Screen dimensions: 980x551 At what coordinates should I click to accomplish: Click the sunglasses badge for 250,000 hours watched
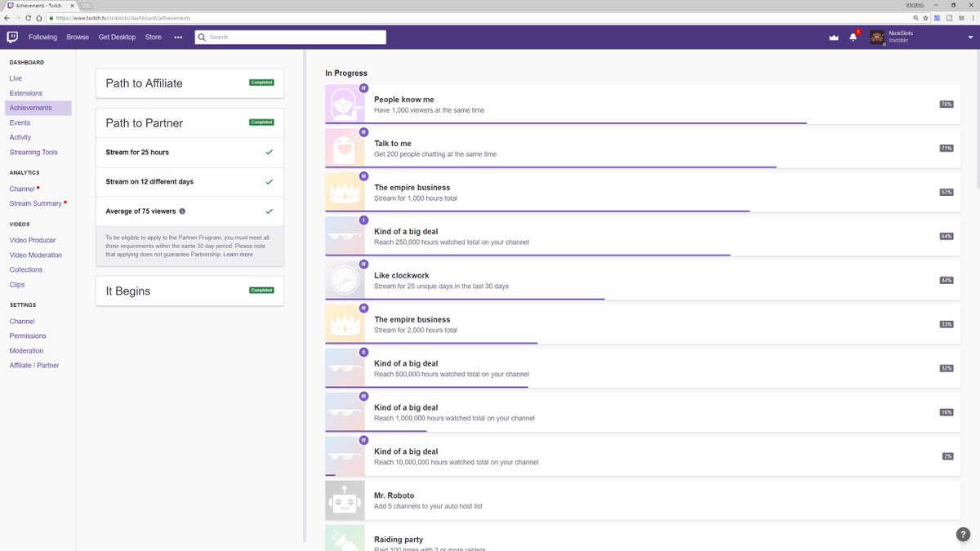345,237
